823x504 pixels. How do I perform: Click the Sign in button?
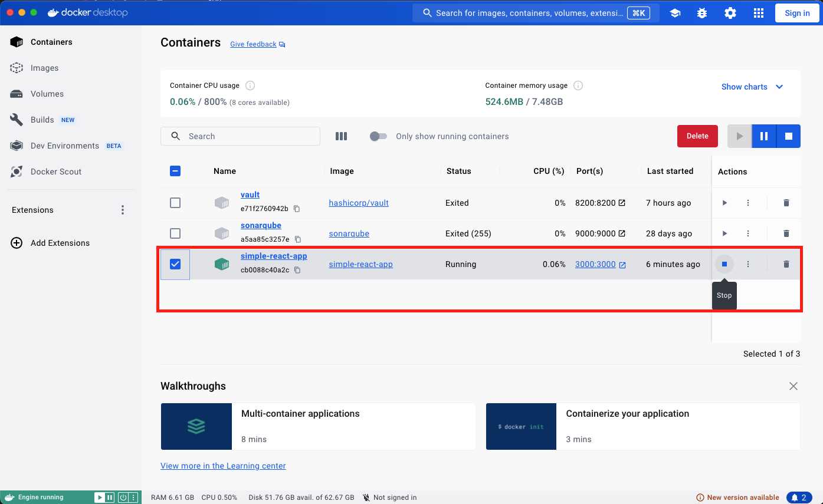pyautogui.click(x=797, y=13)
